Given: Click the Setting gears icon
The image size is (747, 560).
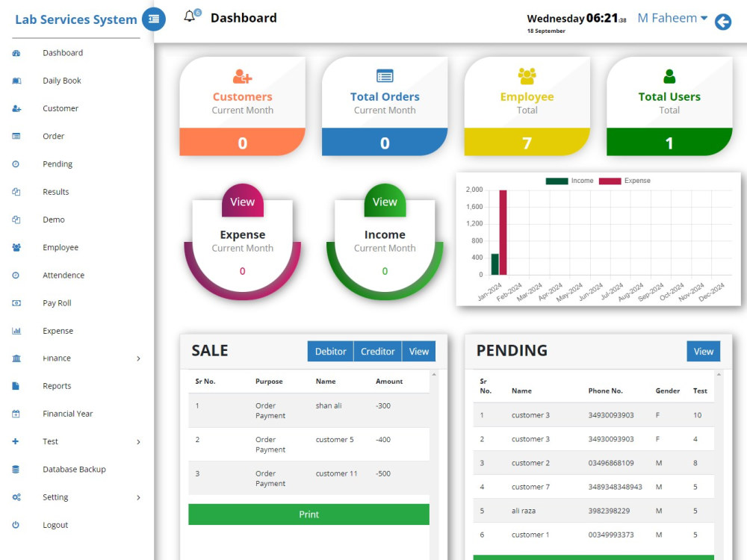Looking at the screenshot, I should click(x=16, y=497).
